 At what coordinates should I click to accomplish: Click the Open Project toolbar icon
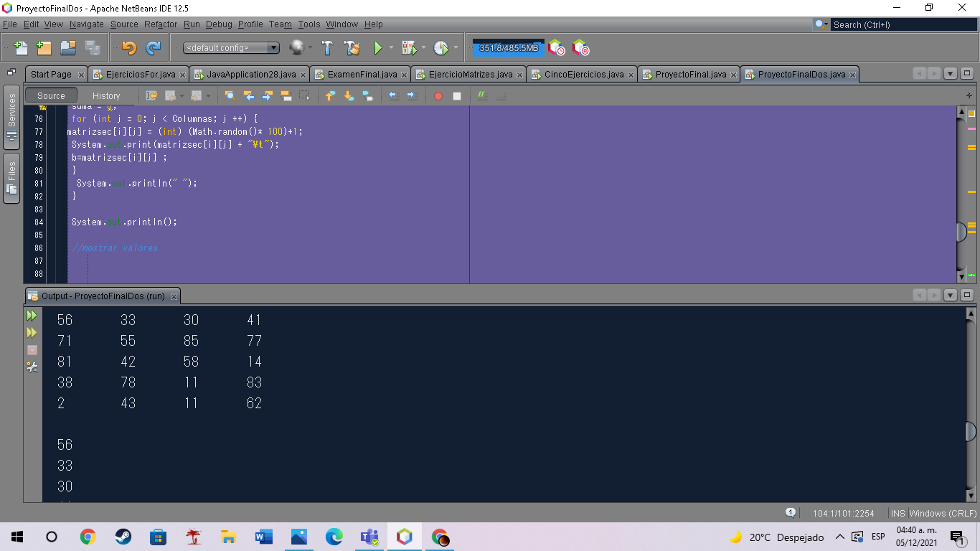coord(68,48)
